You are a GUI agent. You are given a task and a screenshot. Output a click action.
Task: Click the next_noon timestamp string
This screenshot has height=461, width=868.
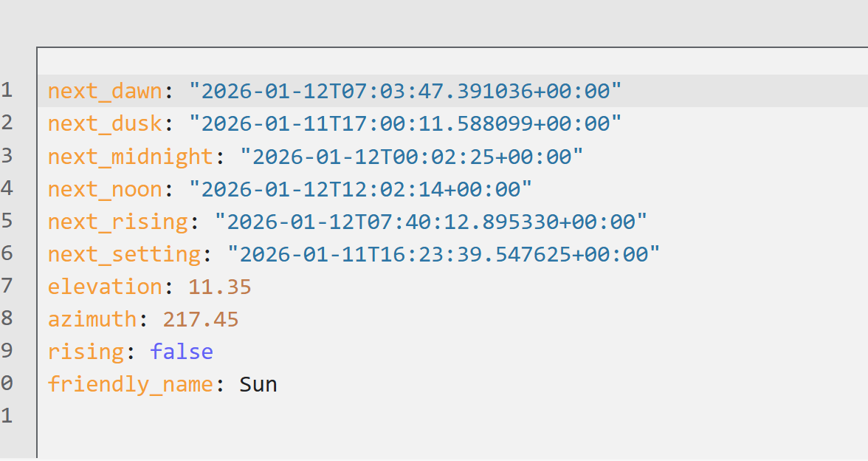click(360, 189)
